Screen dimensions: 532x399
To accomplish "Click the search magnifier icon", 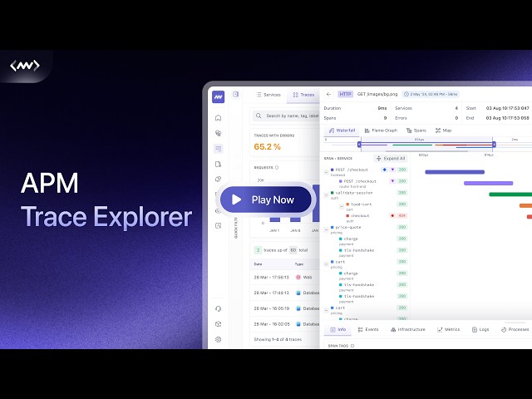I will [x=259, y=116].
